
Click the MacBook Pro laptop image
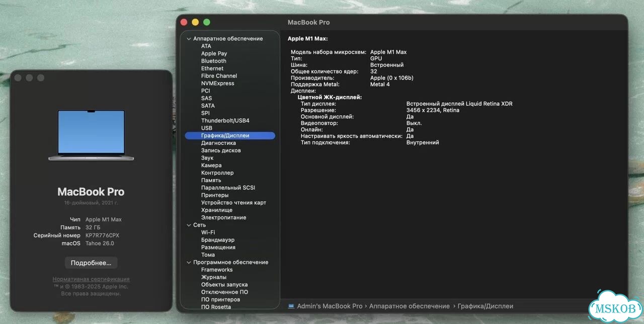tap(91, 135)
